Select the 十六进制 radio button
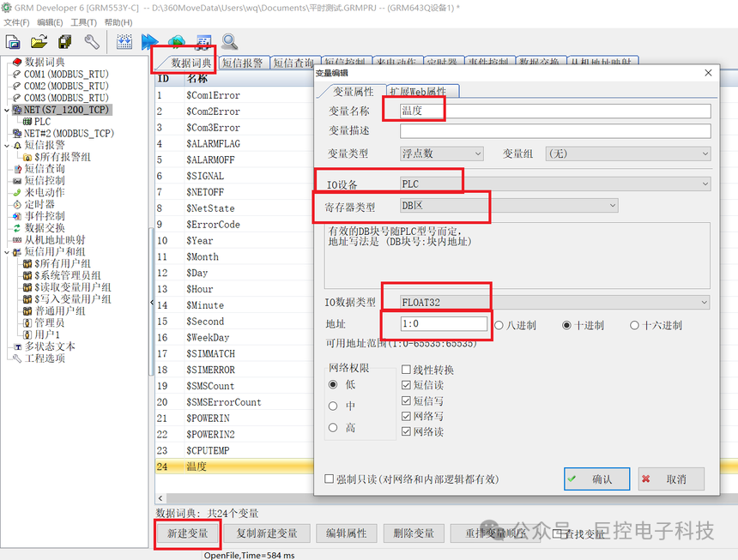 tap(634, 325)
